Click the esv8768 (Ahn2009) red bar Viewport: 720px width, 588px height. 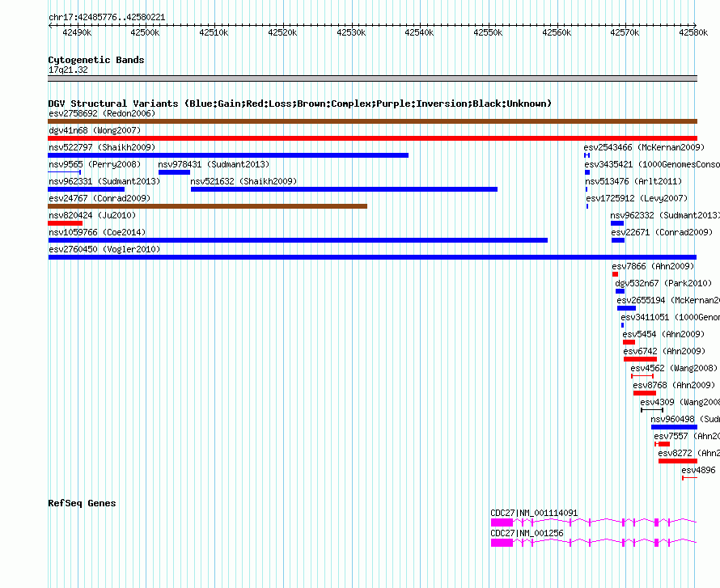coord(645,393)
